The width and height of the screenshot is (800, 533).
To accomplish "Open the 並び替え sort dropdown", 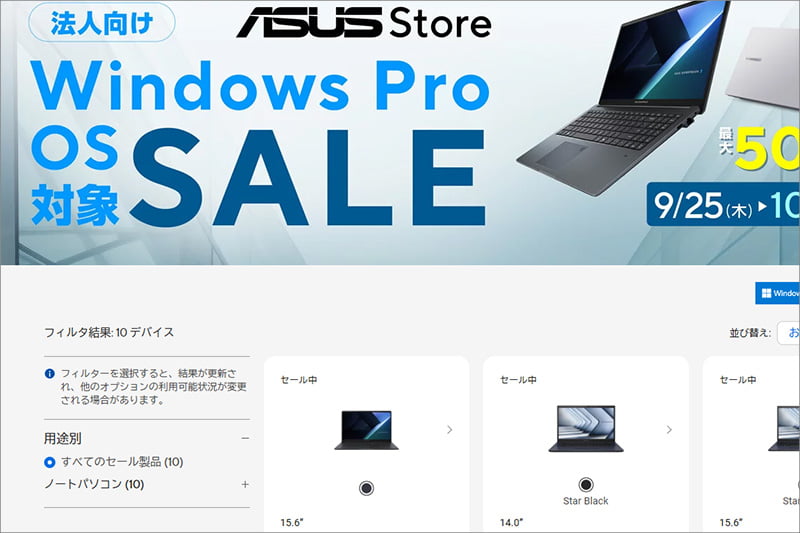I will [788, 333].
